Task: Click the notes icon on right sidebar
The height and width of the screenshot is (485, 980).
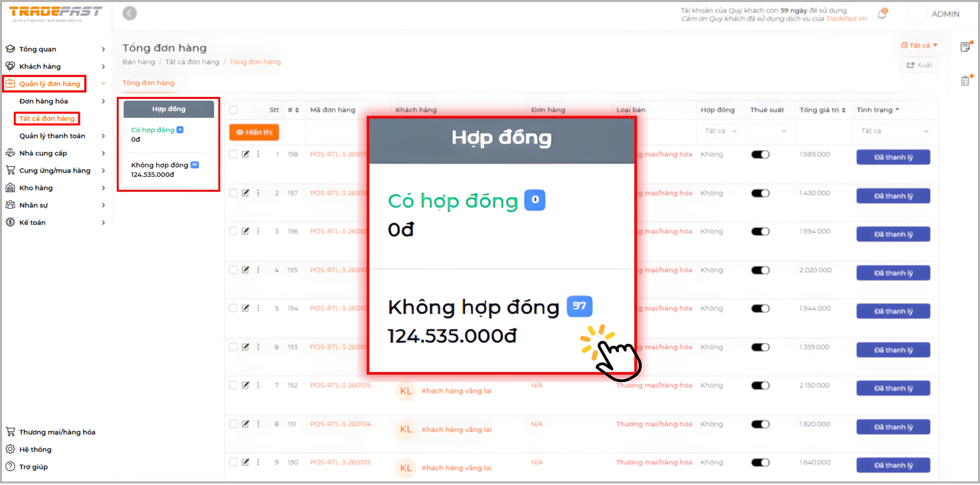Action: click(965, 47)
